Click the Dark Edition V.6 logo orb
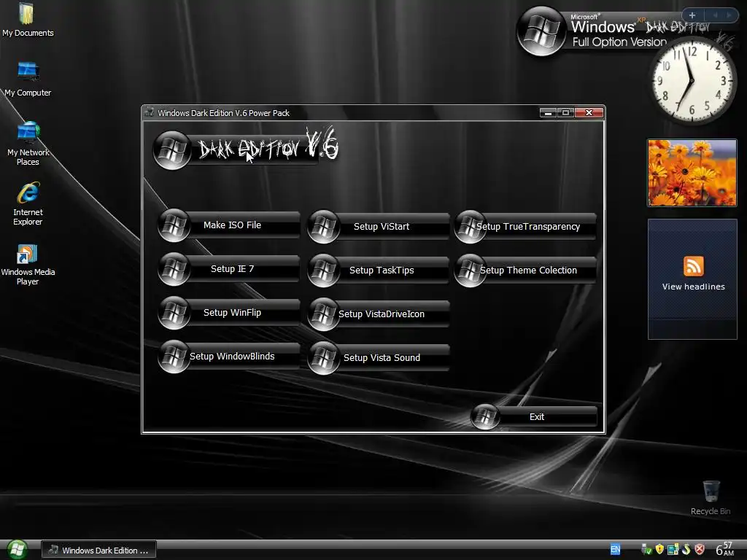Screen dimensions: 747x560 (172, 150)
